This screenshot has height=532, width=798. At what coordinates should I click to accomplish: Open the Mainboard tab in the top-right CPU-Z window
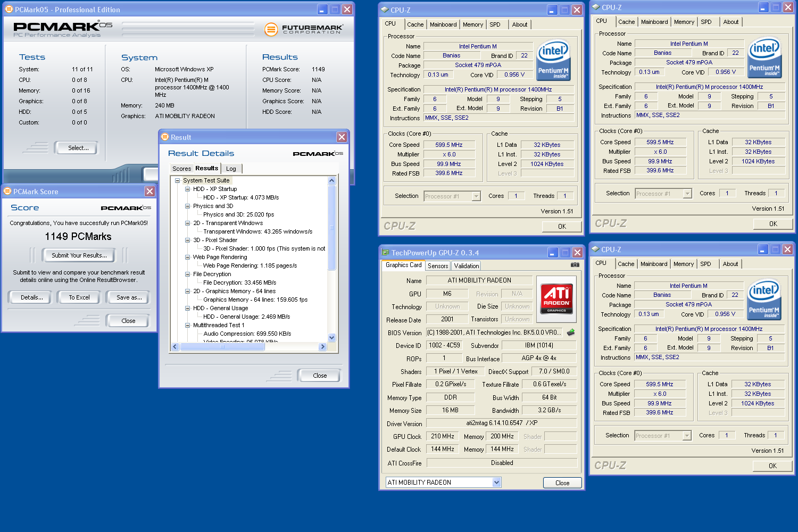(654, 22)
